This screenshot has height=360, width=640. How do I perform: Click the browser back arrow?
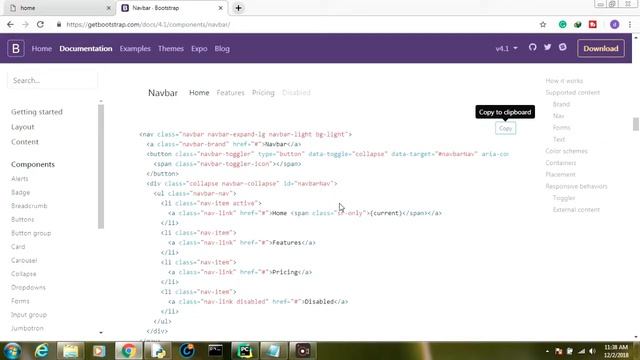coord(11,24)
